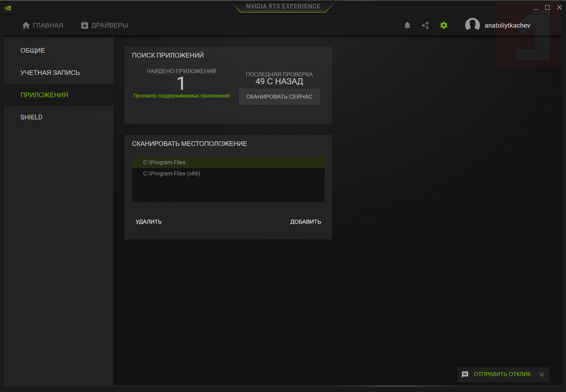Open Просмотр поддерживаемых приложений link

(181, 96)
